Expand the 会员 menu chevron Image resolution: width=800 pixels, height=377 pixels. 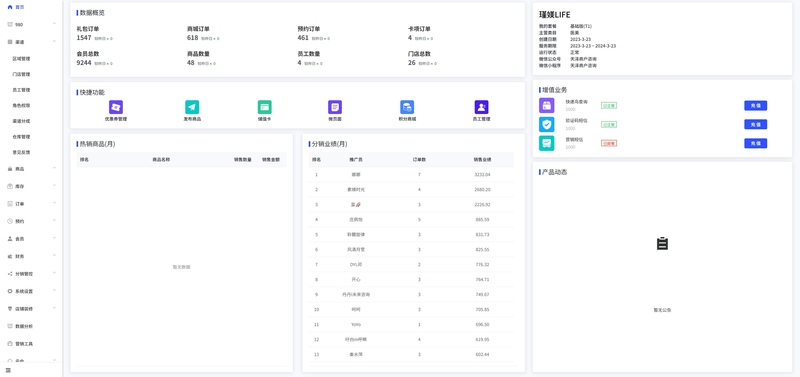pyautogui.click(x=54, y=238)
